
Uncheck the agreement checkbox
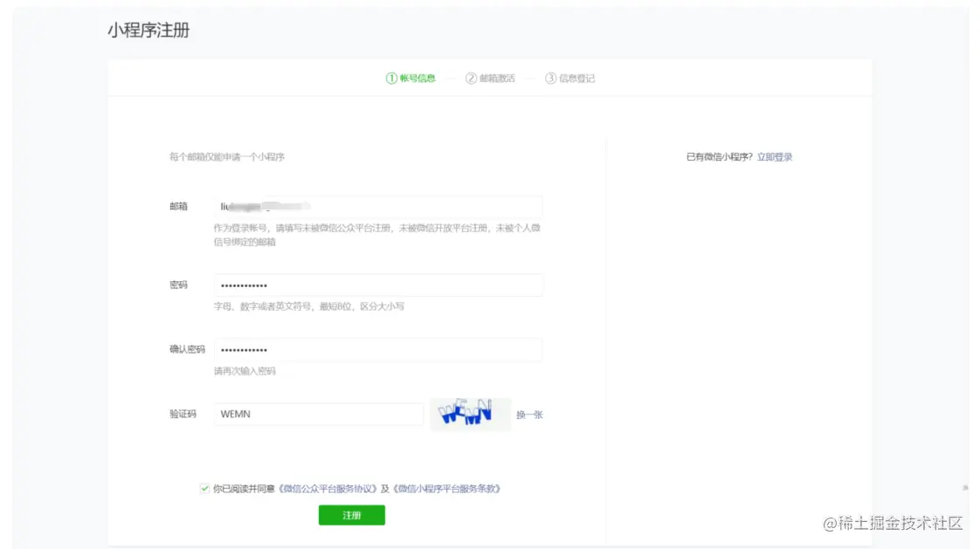[x=204, y=489]
